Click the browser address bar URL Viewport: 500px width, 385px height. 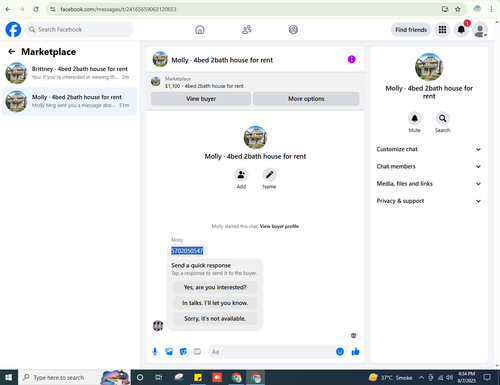118,9
